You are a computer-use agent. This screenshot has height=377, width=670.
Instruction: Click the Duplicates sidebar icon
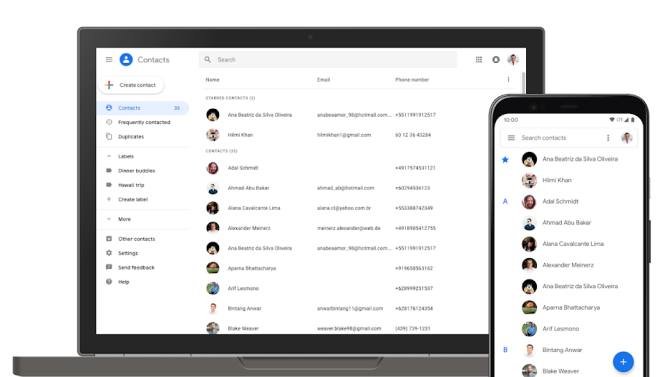coord(109,136)
